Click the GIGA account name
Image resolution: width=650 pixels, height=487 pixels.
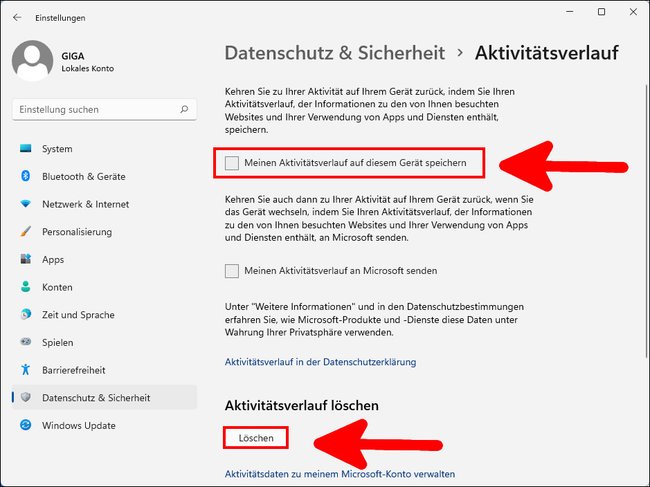pos(73,56)
